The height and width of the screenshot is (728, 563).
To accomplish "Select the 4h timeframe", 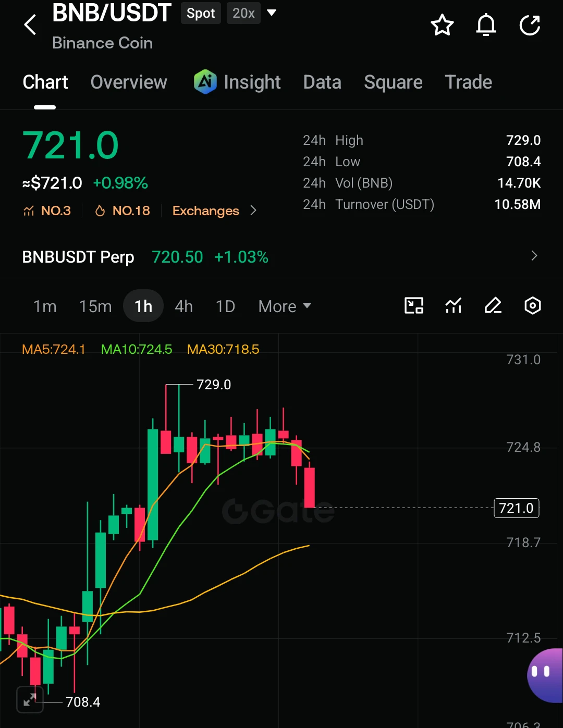I will tap(183, 306).
